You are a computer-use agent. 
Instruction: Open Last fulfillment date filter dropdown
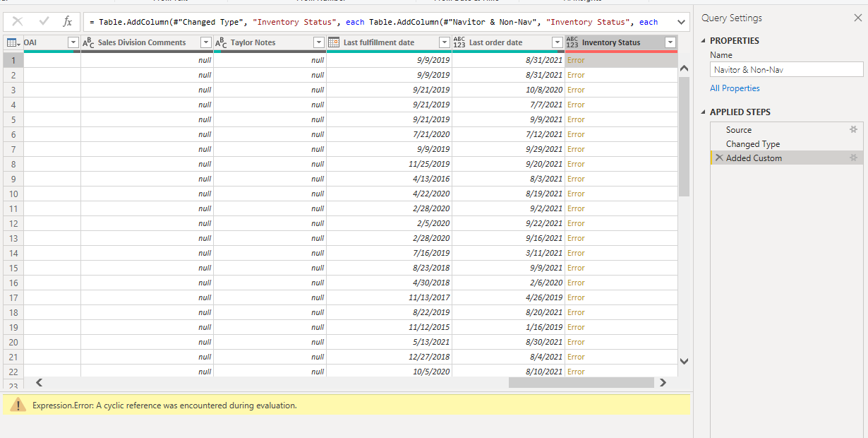(x=444, y=43)
